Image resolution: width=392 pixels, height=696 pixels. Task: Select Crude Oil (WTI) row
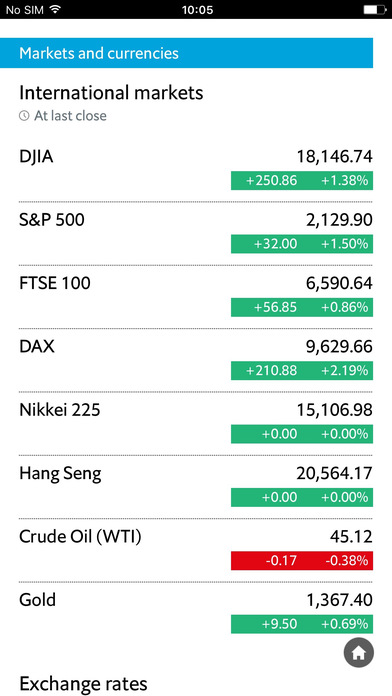[196, 550]
